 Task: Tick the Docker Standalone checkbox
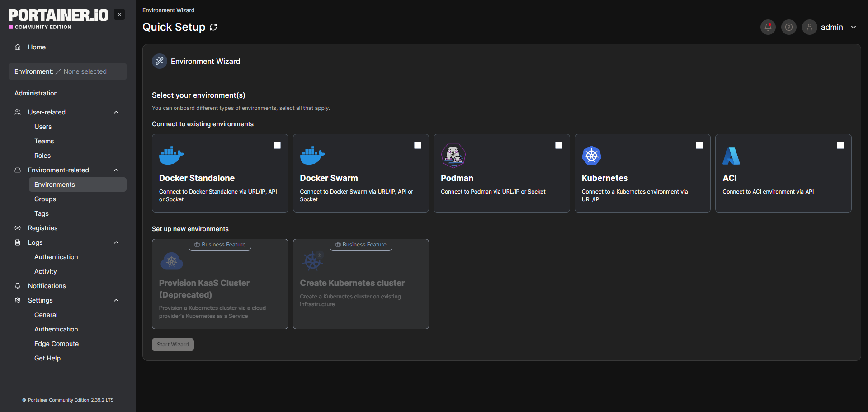pyautogui.click(x=277, y=145)
